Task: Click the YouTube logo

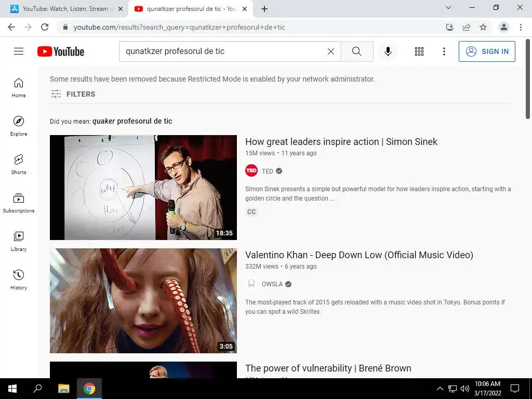Action: 61,51
